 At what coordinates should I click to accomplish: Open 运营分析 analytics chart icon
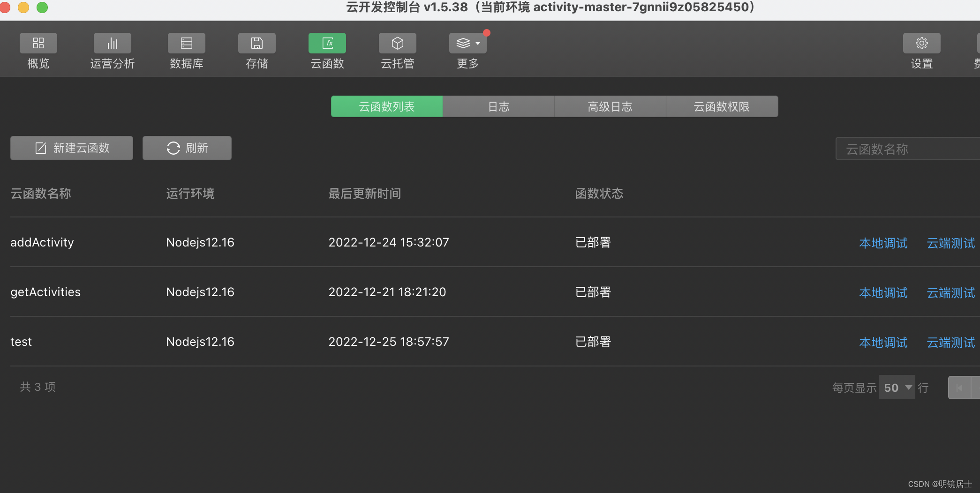tap(113, 43)
